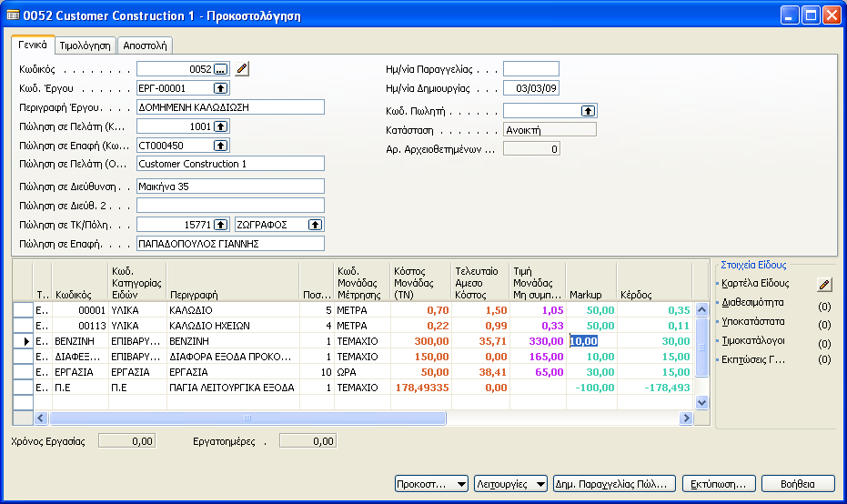Open the Εκπτώσεις Γ... link
The image size is (847, 504).
tap(753, 359)
